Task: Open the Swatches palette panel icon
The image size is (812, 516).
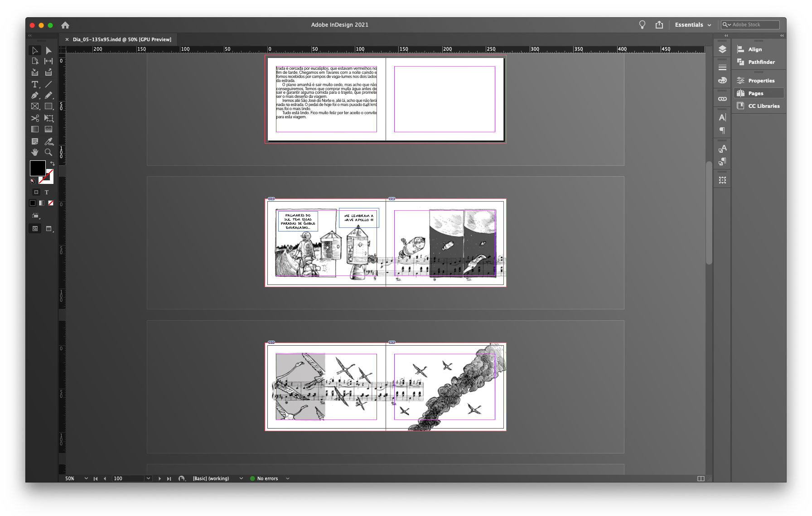Action: [722, 80]
